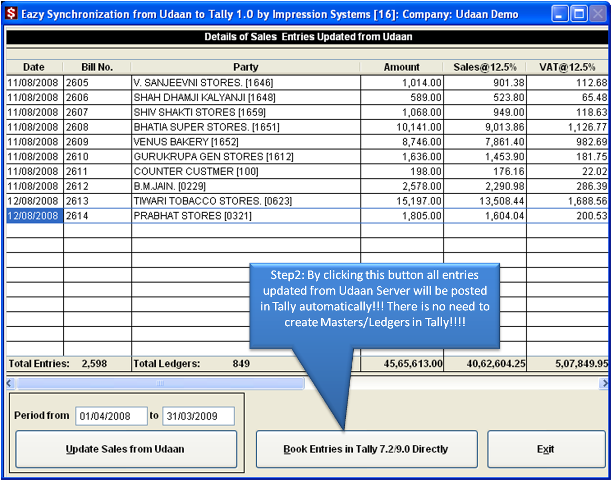Click the Total Ledgers 849 label
Image resolution: width=611 pixels, height=480 pixels.
tap(192, 364)
